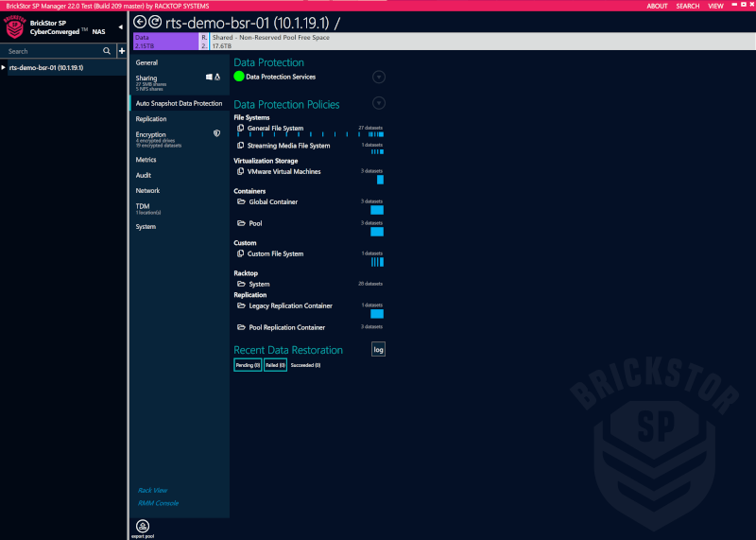The width and height of the screenshot is (756, 540).
Task: Select General File System policy
Action: click(275, 128)
